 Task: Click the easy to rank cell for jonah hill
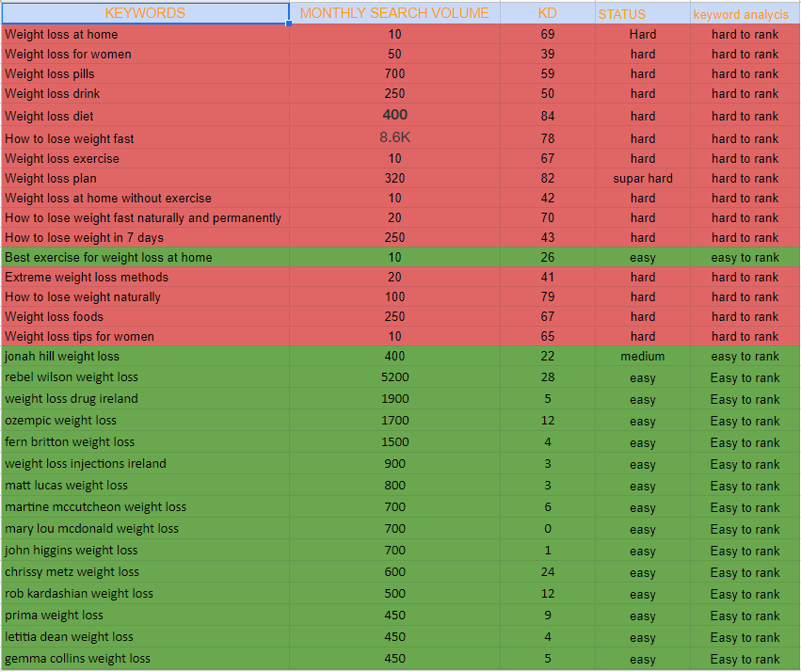pyautogui.click(x=745, y=356)
